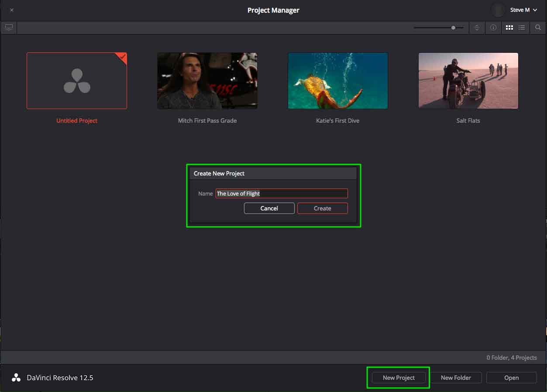Click the Salt Flats label
The height and width of the screenshot is (392, 547).
coord(468,120)
